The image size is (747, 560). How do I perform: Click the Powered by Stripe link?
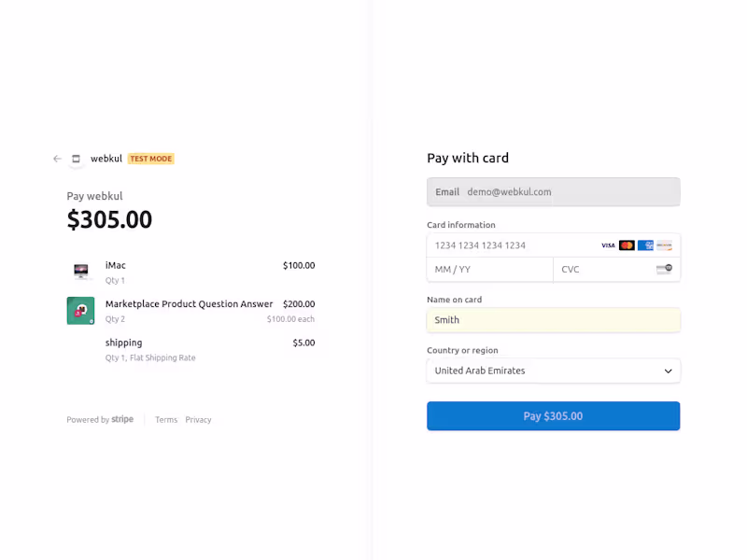(x=100, y=420)
